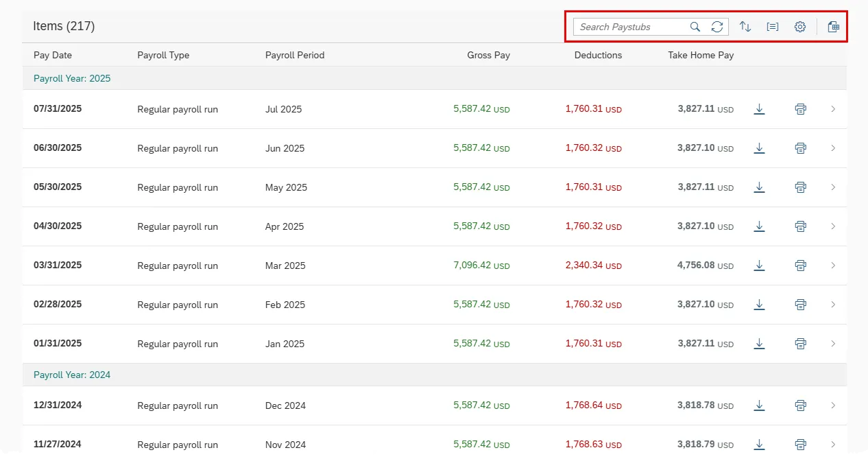Download the 07/31/2025 paystub
Viewport: 868px width, 459px height.
point(759,109)
